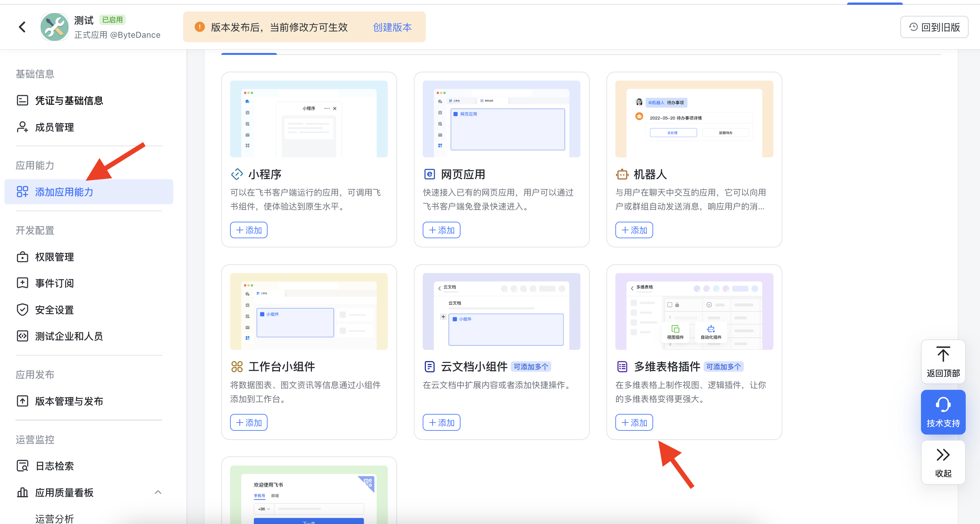Click the 回到旧版 button
The height and width of the screenshot is (524, 980).
point(934,27)
